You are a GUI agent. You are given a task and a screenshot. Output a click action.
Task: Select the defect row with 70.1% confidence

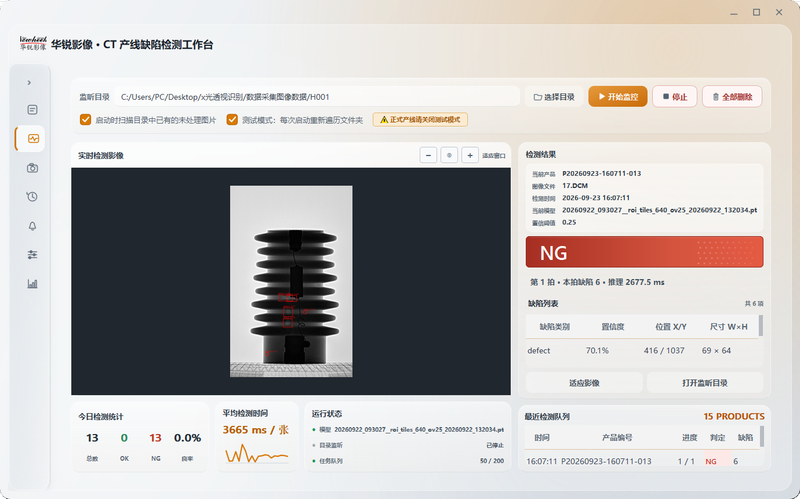point(642,351)
